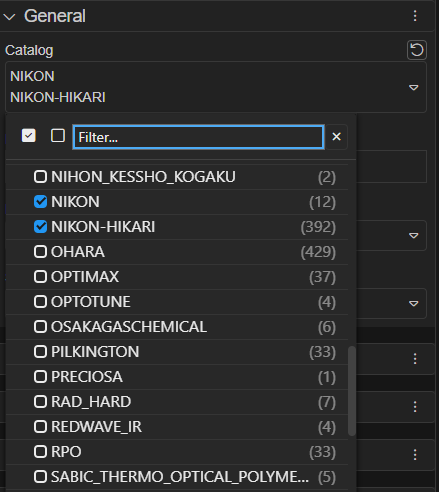Screen dimensions: 439x492
Task: Open the General section kebab menu
Action: [x=415, y=16]
